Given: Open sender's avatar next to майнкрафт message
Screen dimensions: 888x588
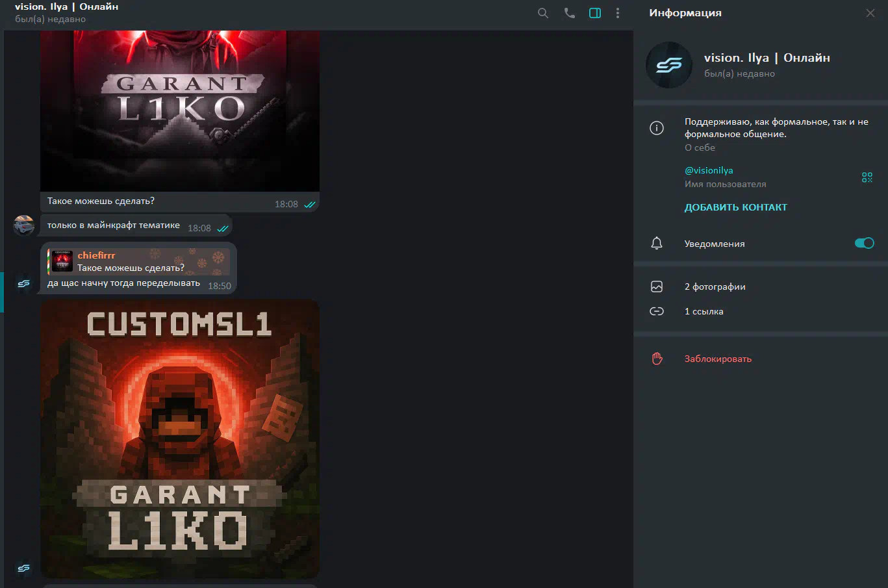Looking at the screenshot, I should (24, 225).
